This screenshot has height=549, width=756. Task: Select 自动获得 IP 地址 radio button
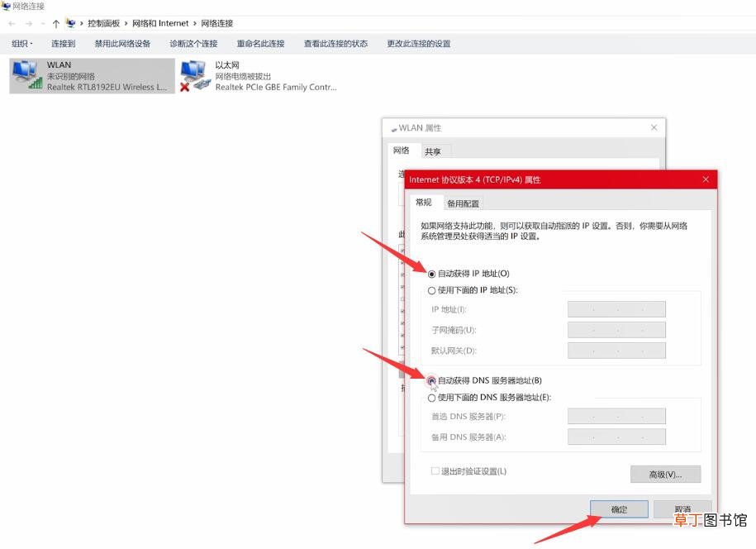(431, 274)
